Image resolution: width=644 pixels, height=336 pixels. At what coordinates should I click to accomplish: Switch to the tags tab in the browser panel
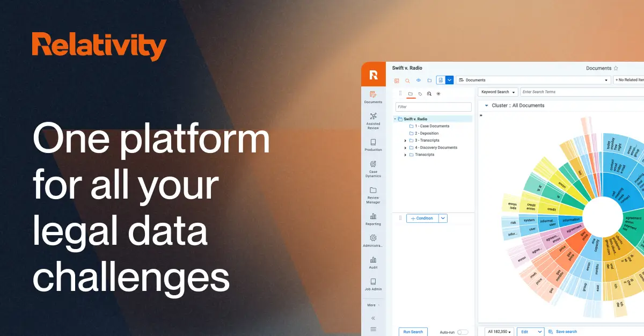[x=420, y=93]
